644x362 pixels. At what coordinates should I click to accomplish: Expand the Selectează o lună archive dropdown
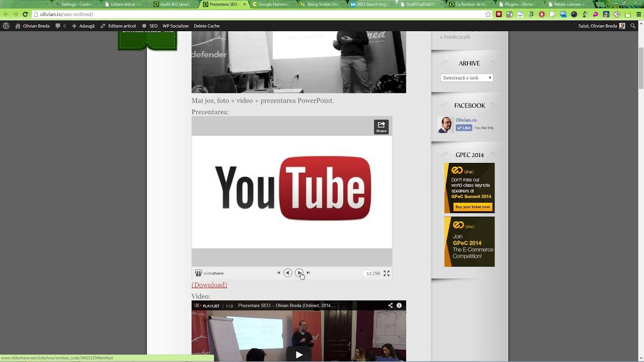[x=467, y=78]
